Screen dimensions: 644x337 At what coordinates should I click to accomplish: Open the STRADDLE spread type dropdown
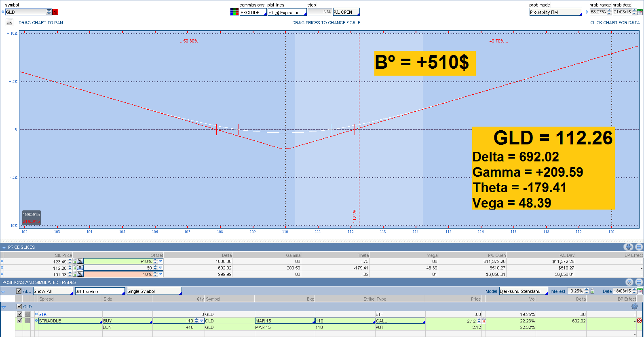tap(70, 321)
